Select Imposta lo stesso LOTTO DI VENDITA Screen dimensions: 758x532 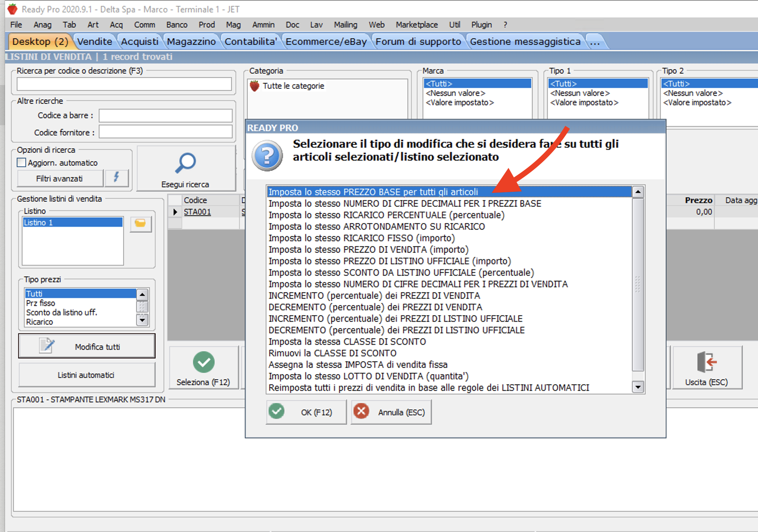click(449, 376)
